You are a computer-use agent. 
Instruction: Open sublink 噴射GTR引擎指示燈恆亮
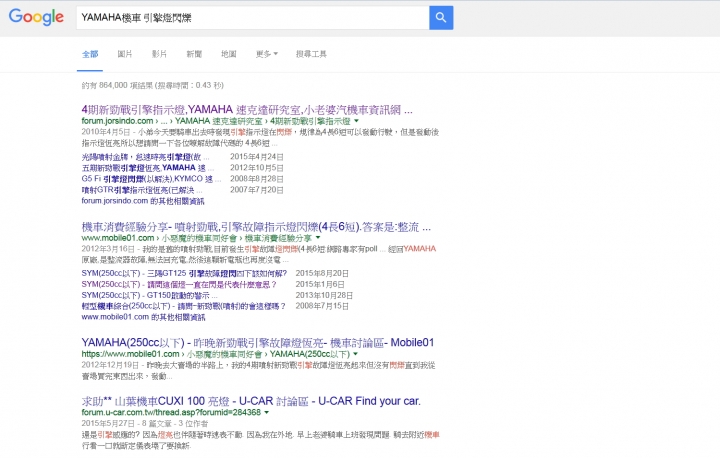tap(141, 190)
